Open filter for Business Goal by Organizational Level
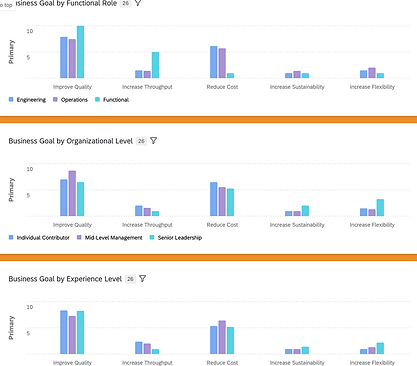The height and width of the screenshot is (366, 417). tap(153, 141)
